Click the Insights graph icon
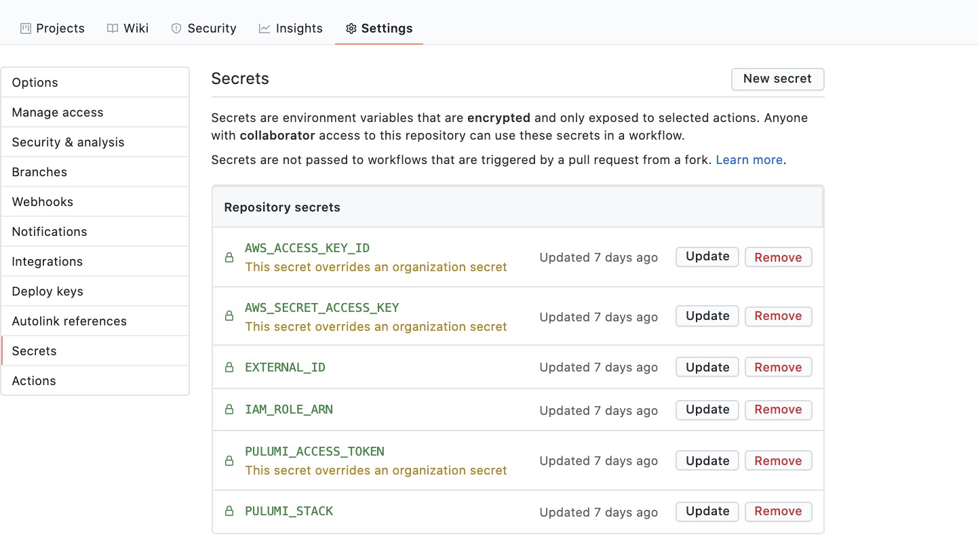 tap(265, 28)
